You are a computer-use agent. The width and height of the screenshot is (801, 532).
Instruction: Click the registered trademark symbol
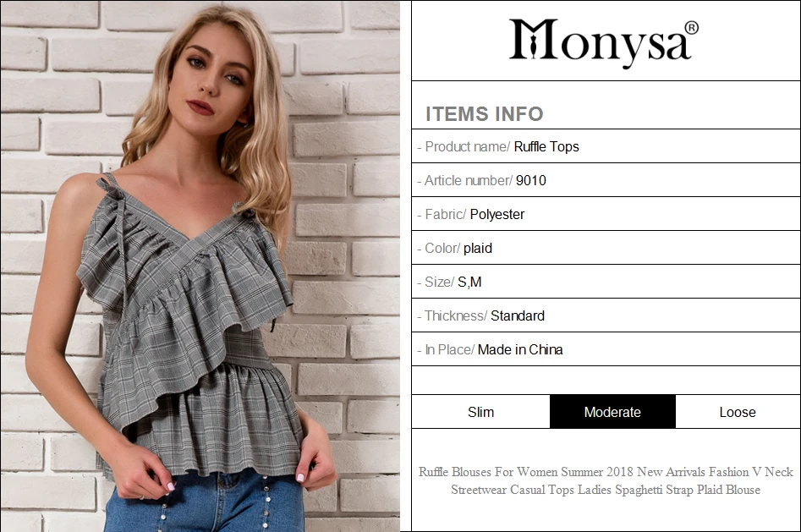tap(691, 28)
